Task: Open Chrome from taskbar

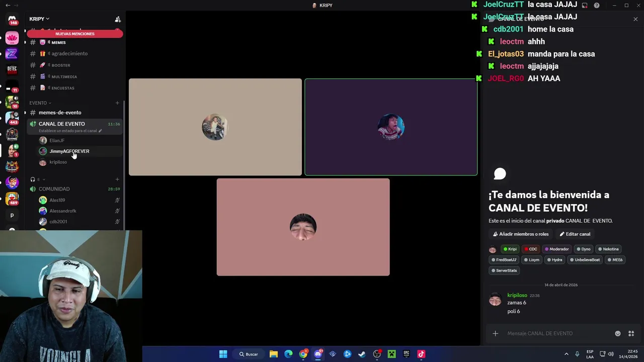Action: (303, 354)
